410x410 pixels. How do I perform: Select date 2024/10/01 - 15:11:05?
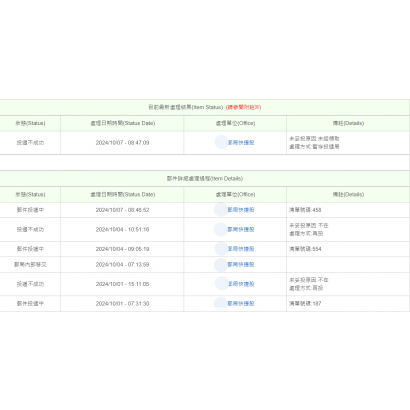122,284
